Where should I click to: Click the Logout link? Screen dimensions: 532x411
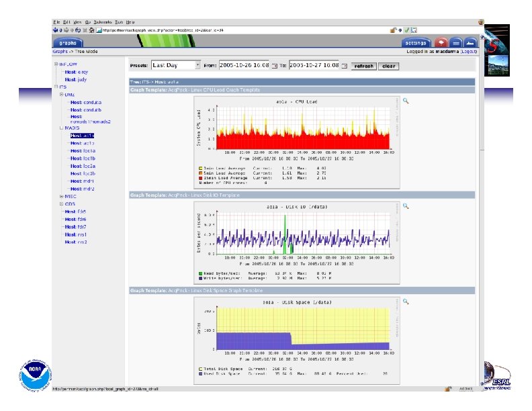pos(469,52)
